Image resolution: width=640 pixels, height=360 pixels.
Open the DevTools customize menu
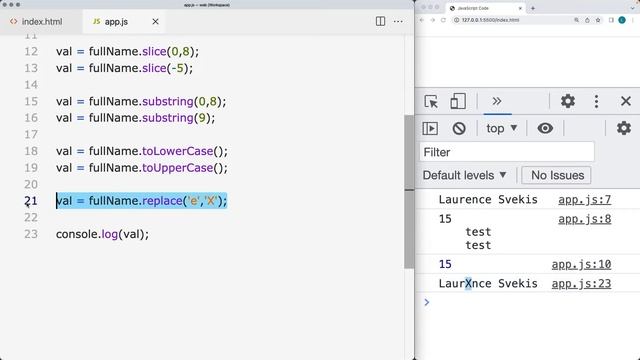point(596,101)
